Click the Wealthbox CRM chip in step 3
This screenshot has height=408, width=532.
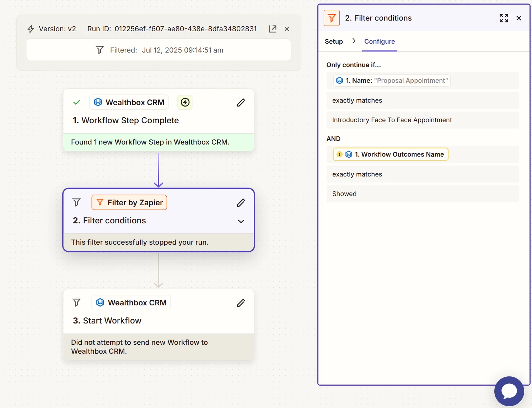click(x=131, y=303)
